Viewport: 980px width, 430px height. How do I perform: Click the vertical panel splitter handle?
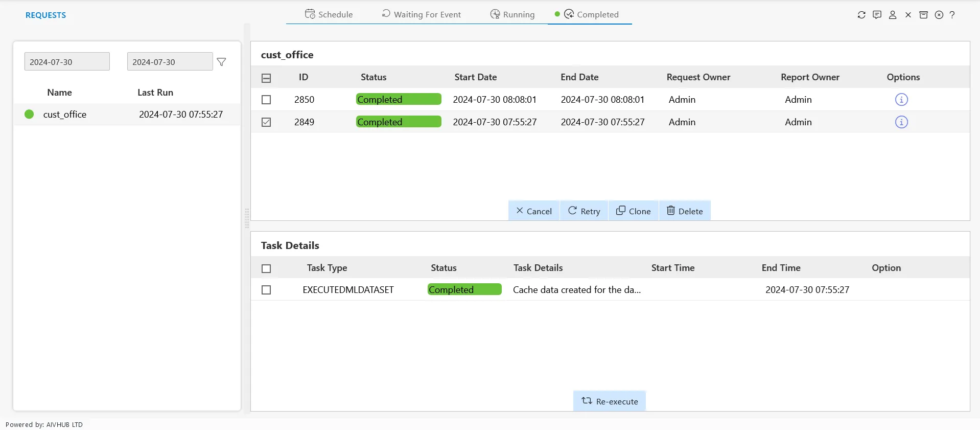[x=247, y=218]
